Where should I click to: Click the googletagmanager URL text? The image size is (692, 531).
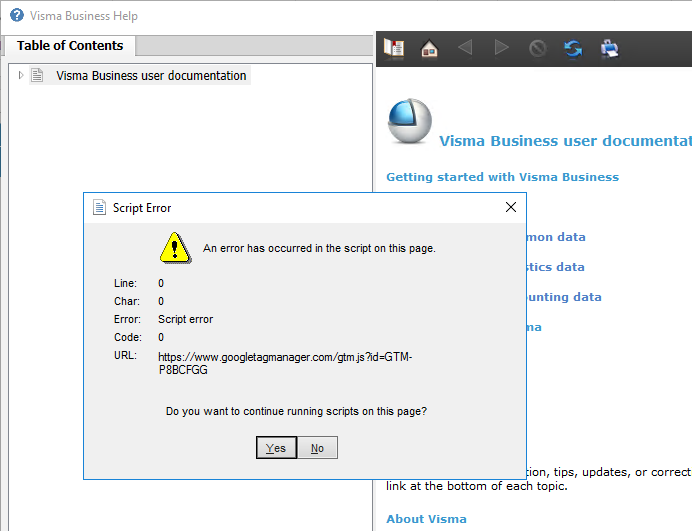(285, 363)
